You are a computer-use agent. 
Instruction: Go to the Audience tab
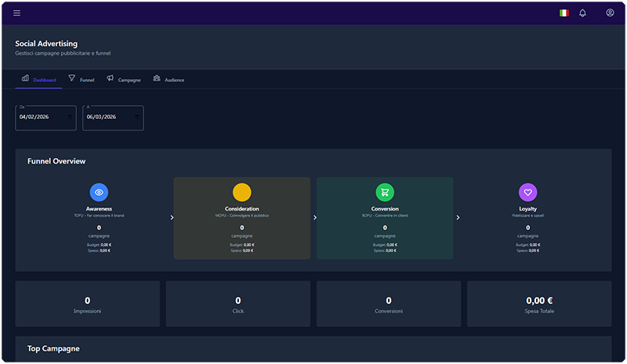pos(169,79)
